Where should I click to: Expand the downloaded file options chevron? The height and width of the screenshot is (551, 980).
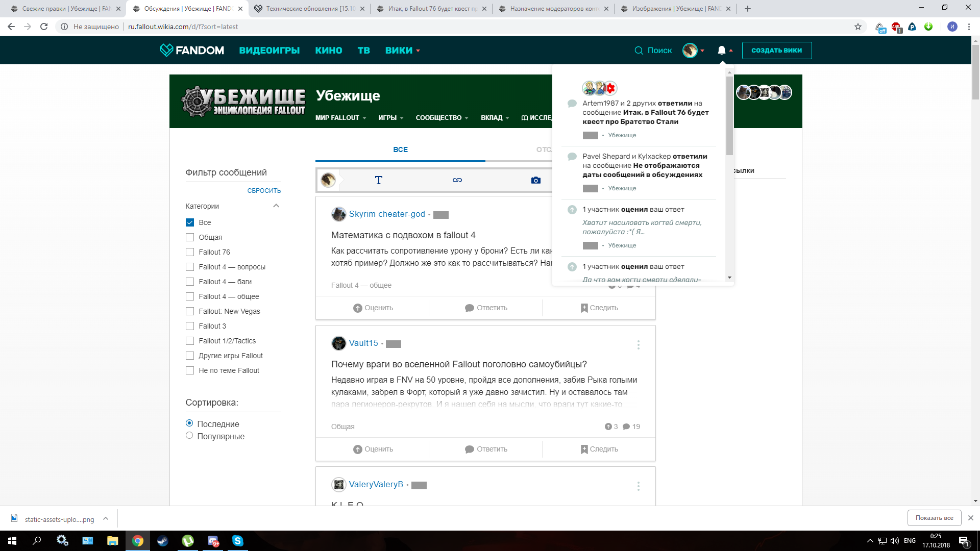106,518
